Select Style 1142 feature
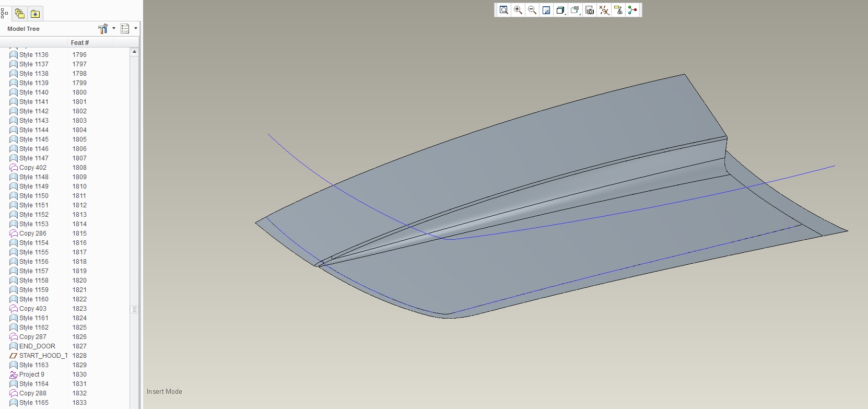Image resolution: width=868 pixels, height=409 pixels. point(34,111)
